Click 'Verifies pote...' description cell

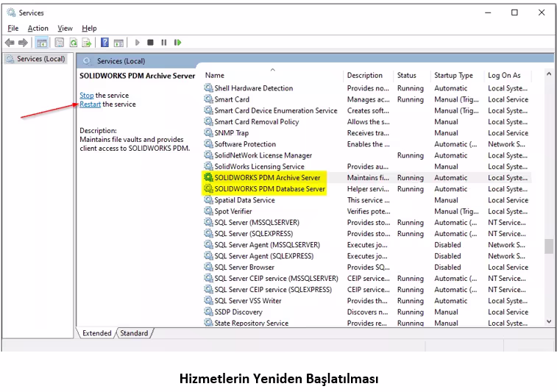(x=369, y=211)
